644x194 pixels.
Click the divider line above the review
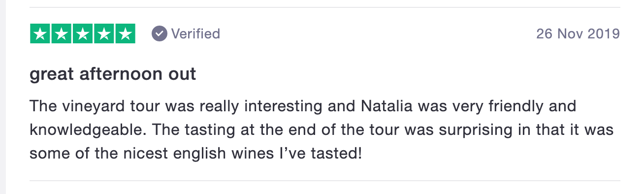point(325,7)
